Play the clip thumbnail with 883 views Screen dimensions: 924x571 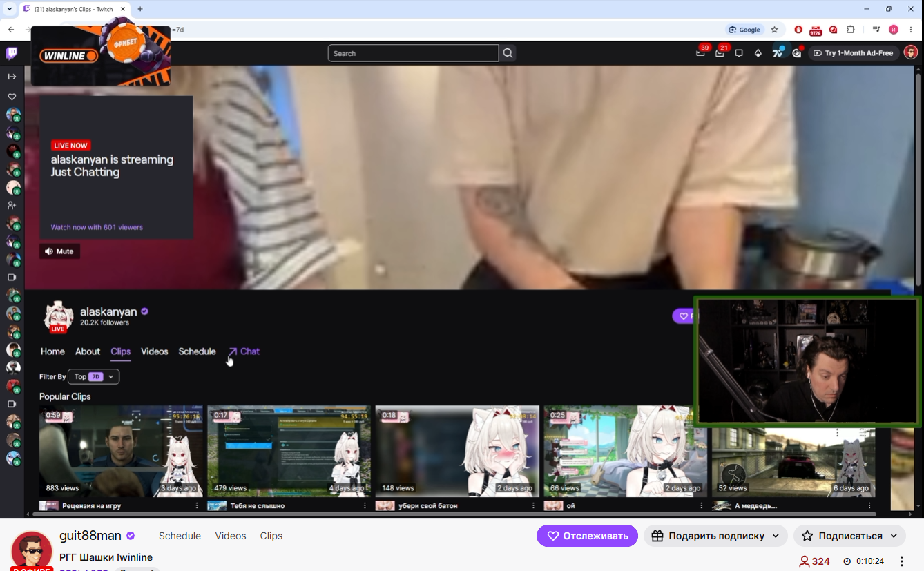(121, 451)
